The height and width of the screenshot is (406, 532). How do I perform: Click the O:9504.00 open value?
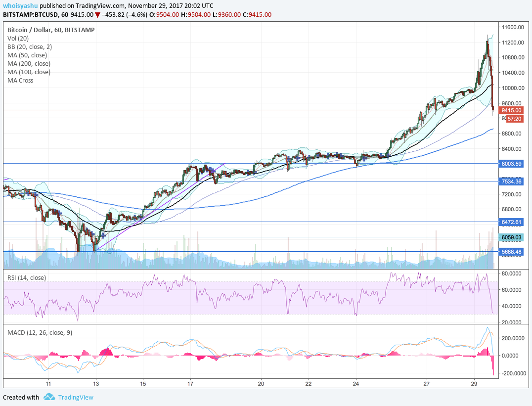pyautogui.click(x=164, y=15)
